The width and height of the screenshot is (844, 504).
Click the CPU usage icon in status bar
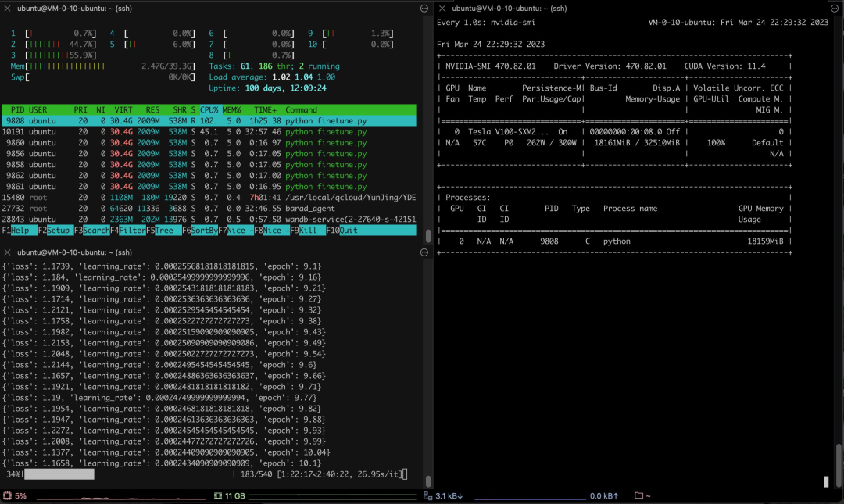tap(8, 496)
